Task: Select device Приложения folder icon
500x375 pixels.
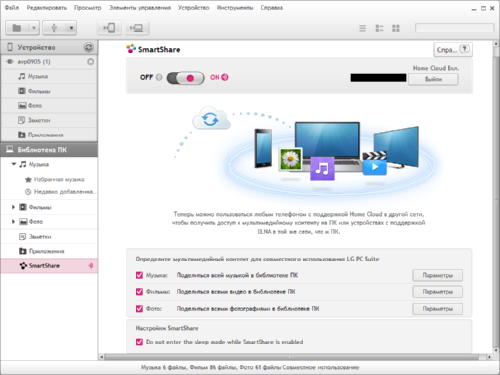Action: [x=22, y=135]
